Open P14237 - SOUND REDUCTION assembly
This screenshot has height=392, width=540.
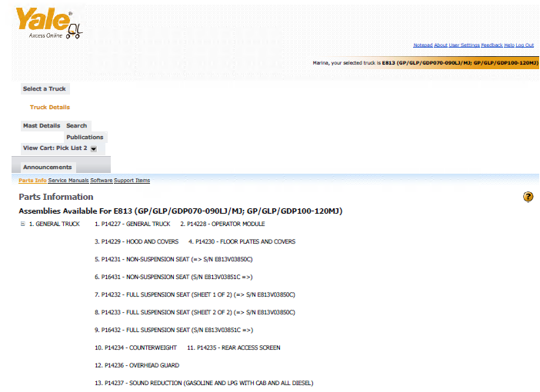[204, 383]
